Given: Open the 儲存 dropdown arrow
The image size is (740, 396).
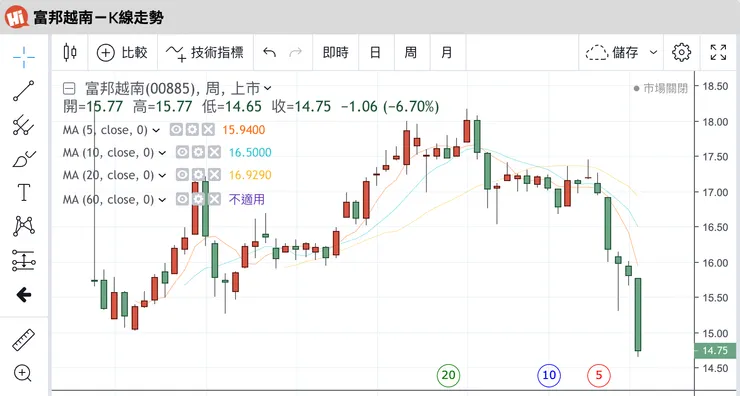Looking at the screenshot, I should [653, 52].
